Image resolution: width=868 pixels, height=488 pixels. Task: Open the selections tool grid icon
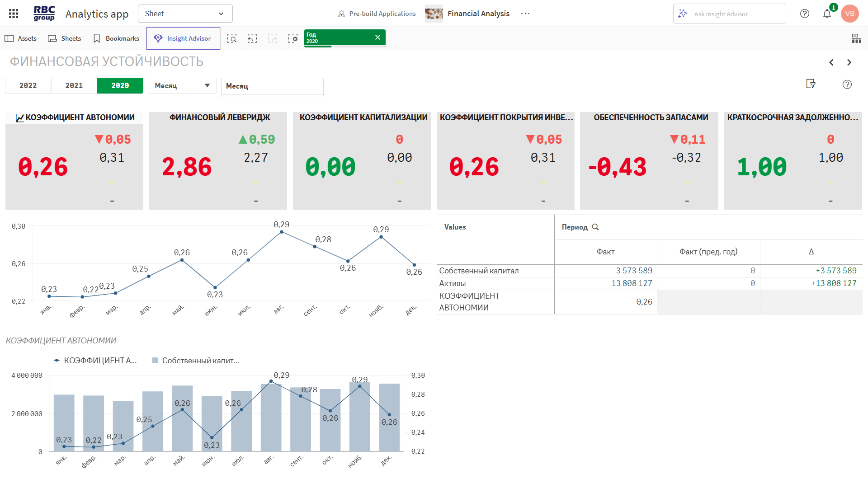[x=856, y=38]
